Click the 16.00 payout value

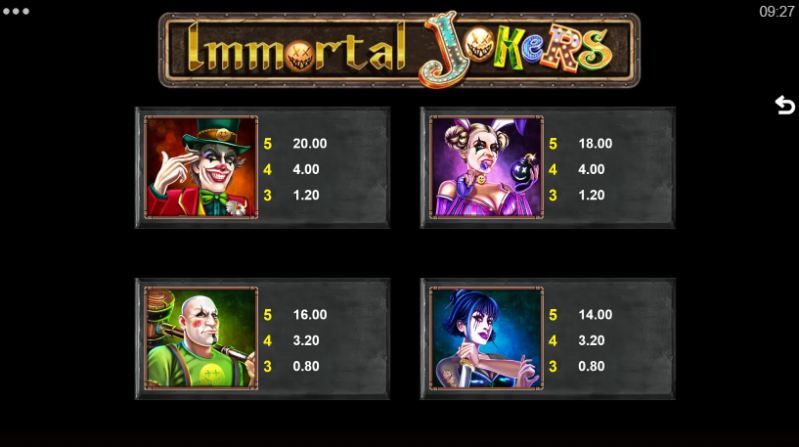[x=310, y=315]
